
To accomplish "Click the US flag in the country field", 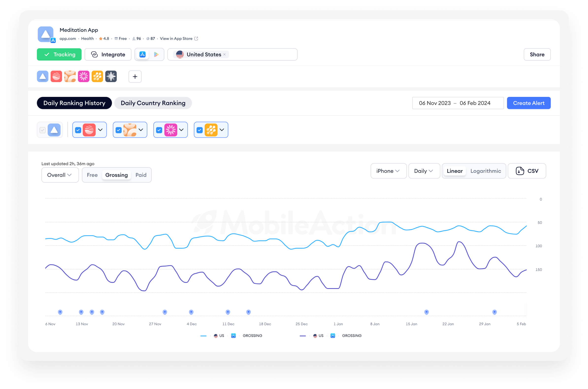I will tap(180, 54).
